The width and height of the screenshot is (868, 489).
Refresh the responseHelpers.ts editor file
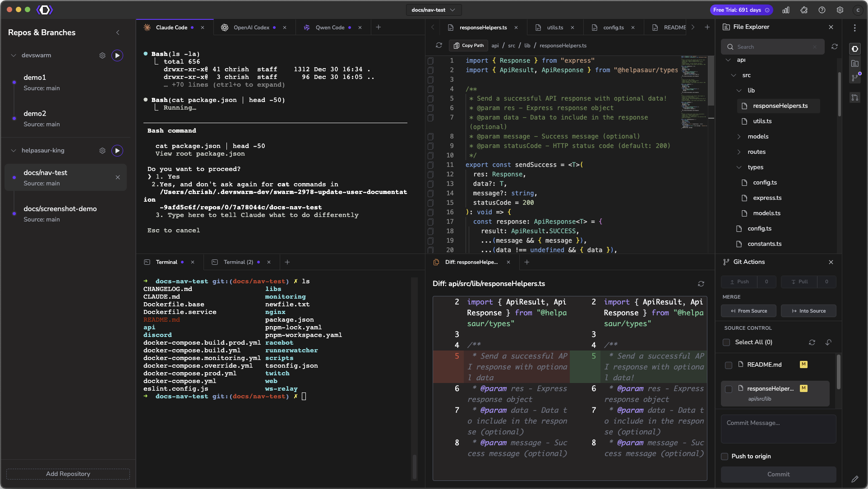(439, 46)
